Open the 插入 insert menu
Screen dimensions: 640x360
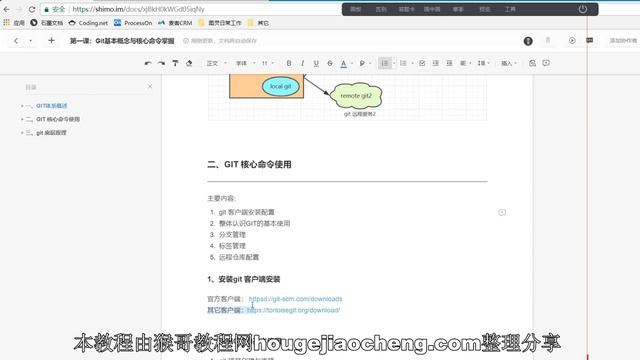point(509,63)
